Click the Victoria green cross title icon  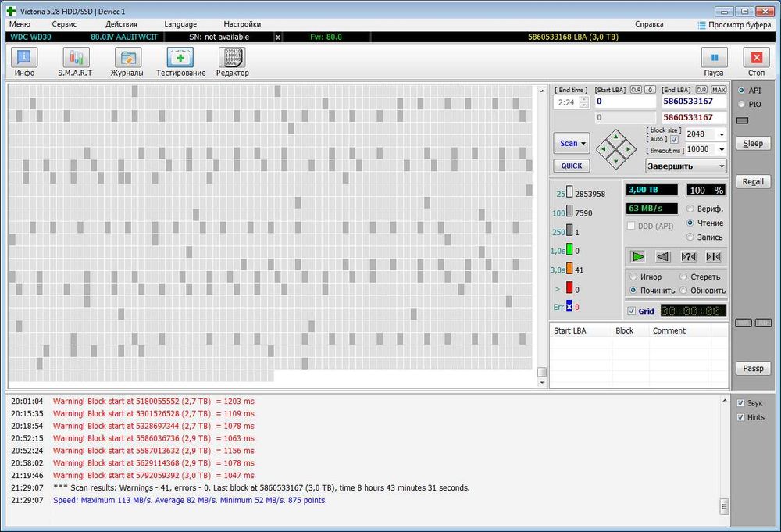click(x=11, y=11)
